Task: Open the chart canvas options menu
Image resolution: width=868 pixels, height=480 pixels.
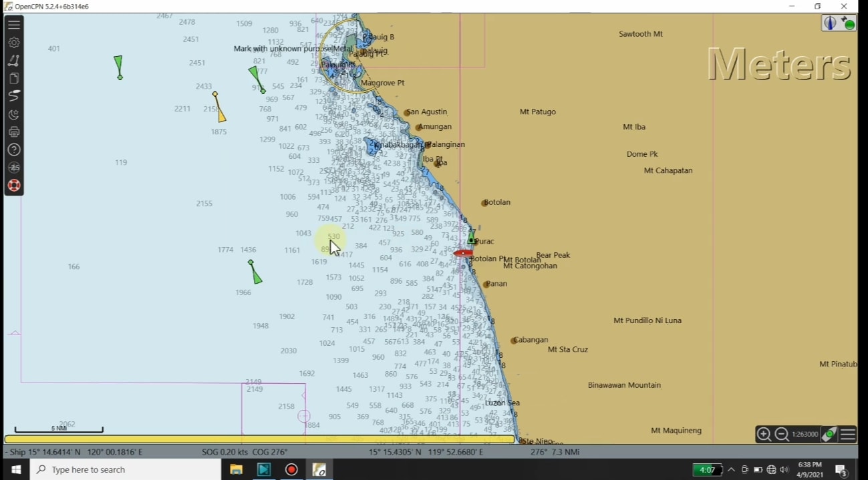Action: [x=848, y=435]
